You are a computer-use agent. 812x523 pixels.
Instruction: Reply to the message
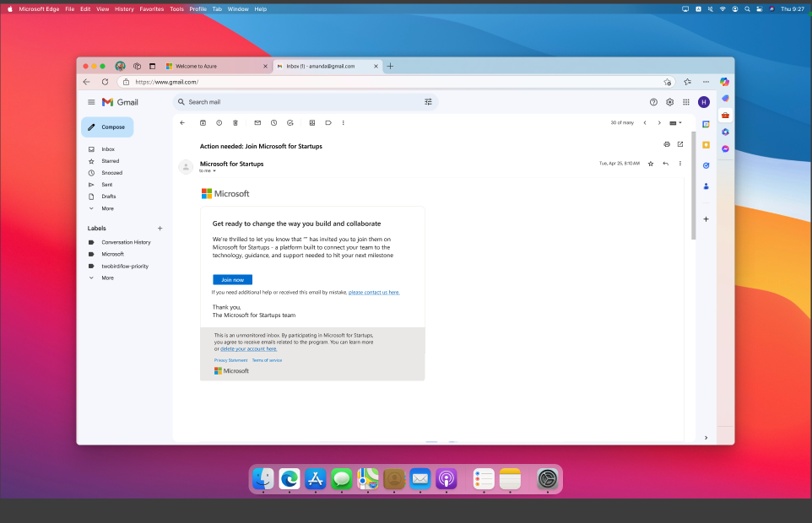[665, 164]
